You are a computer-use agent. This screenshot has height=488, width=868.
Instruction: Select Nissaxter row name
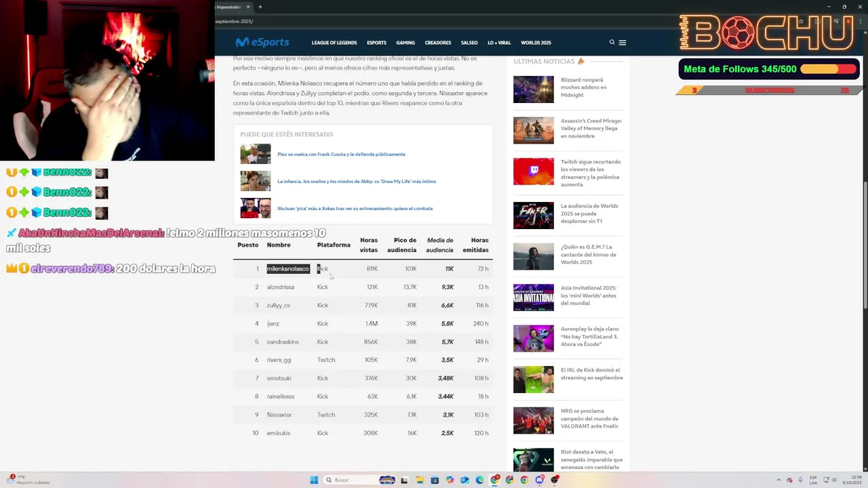279,415
